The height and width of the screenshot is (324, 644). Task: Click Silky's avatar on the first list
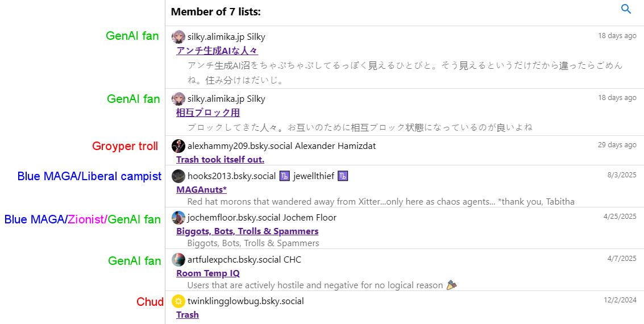(178, 37)
